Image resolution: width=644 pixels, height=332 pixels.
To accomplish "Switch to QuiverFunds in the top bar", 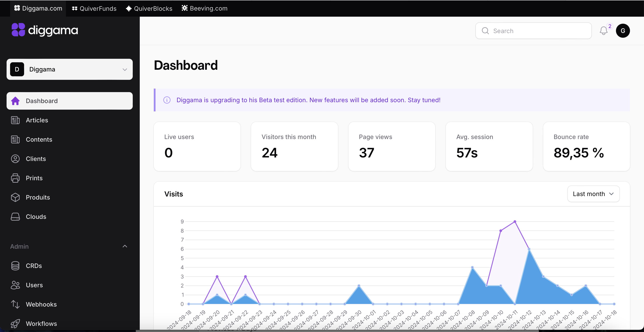I will click(94, 8).
